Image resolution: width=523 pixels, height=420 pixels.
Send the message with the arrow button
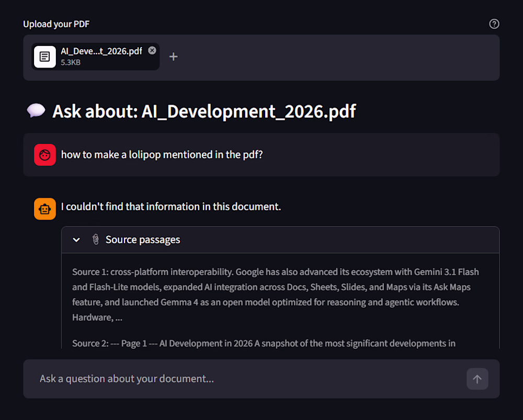pyautogui.click(x=477, y=379)
